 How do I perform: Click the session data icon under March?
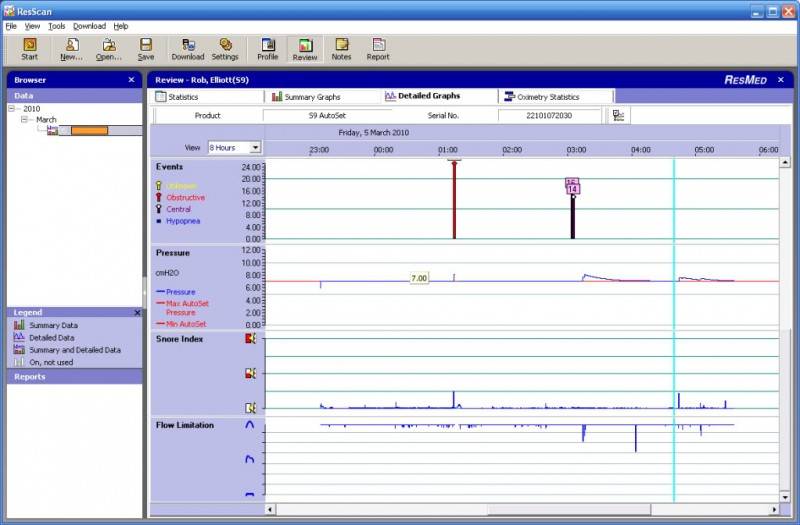click(x=52, y=131)
